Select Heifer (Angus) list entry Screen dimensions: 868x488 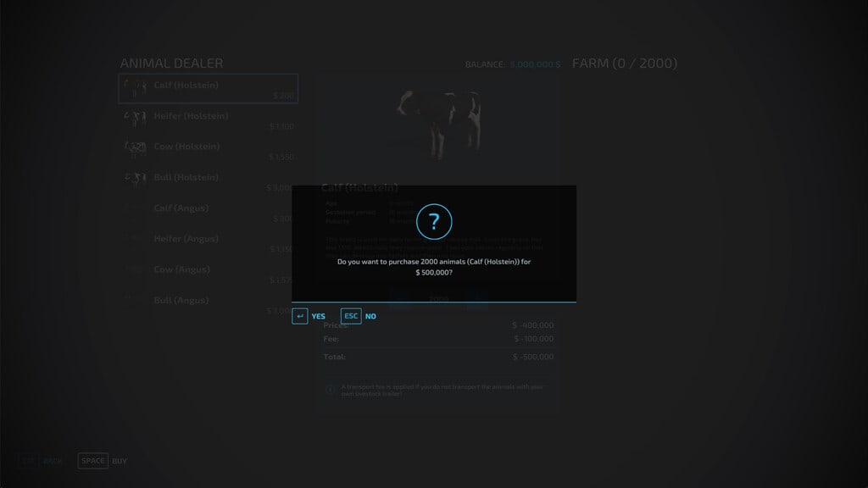point(208,242)
